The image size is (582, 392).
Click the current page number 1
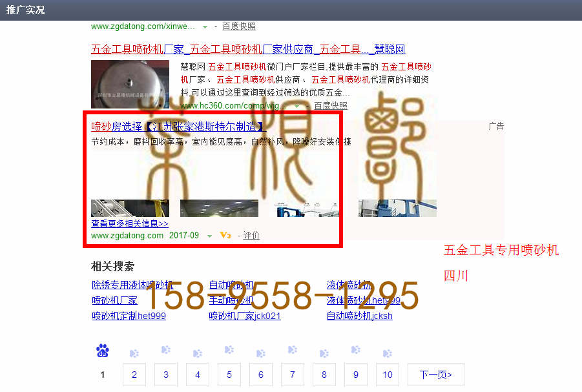[103, 375]
